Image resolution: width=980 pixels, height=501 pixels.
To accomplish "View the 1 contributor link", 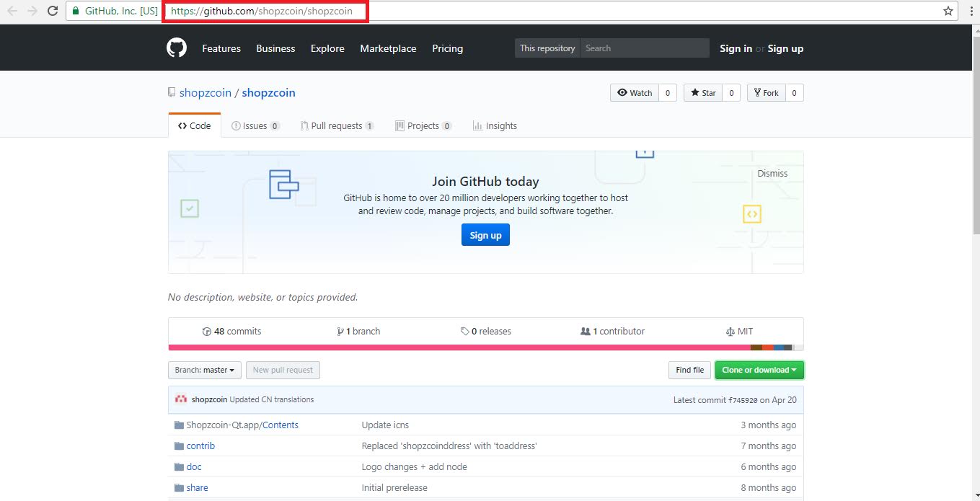I will 612,331.
